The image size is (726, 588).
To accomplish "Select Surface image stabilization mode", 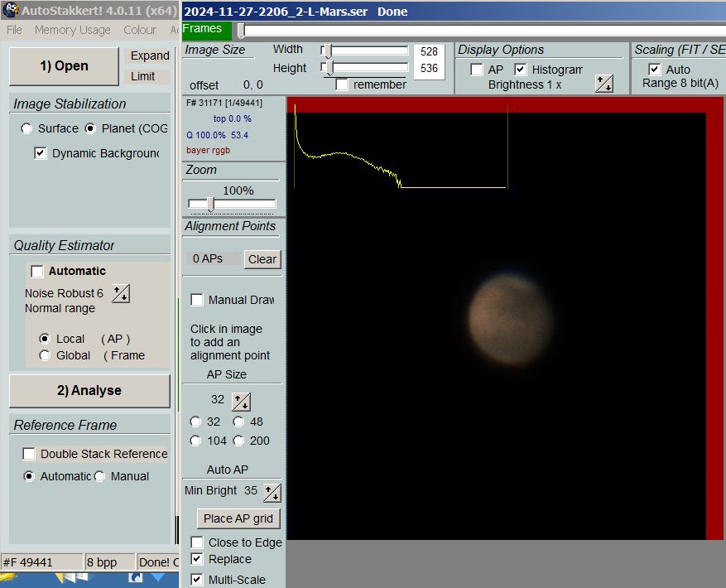I will click(27, 128).
